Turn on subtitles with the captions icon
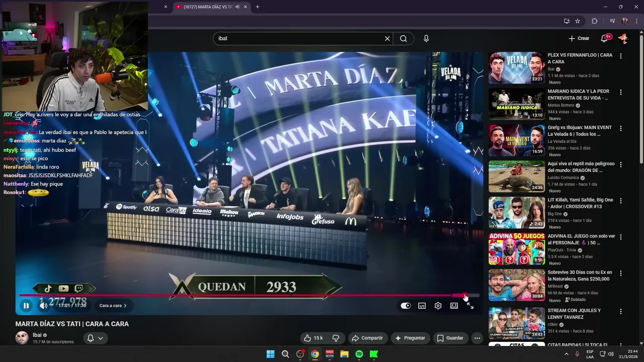This screenshot has height=362, width=644. coord(422,306)
